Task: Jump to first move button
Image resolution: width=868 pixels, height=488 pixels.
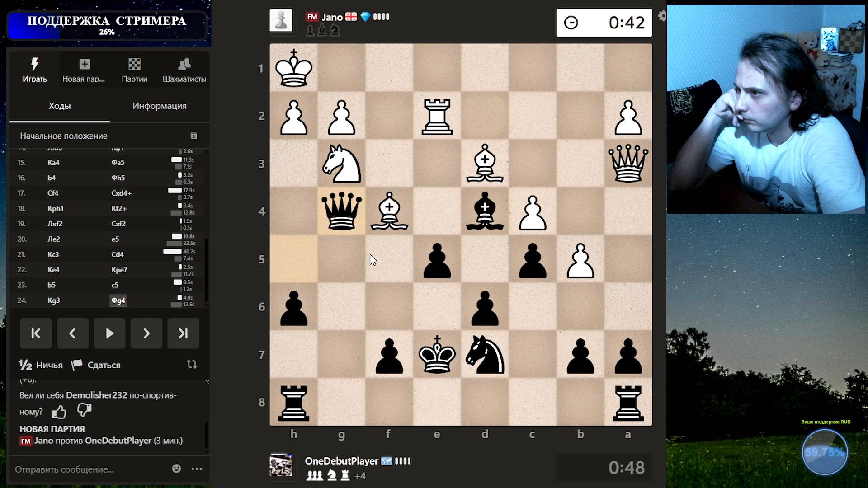Action: (x=36, y=333)
